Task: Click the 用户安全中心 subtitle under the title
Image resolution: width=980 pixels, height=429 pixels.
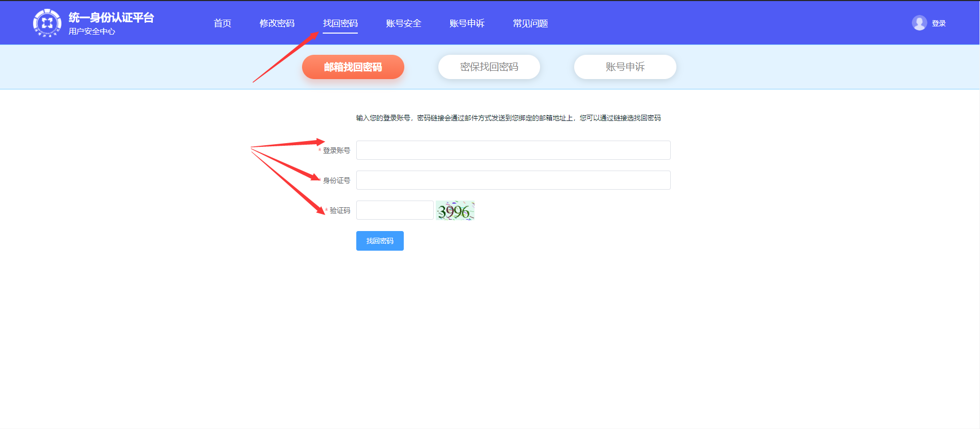Action: coord(92,32)
